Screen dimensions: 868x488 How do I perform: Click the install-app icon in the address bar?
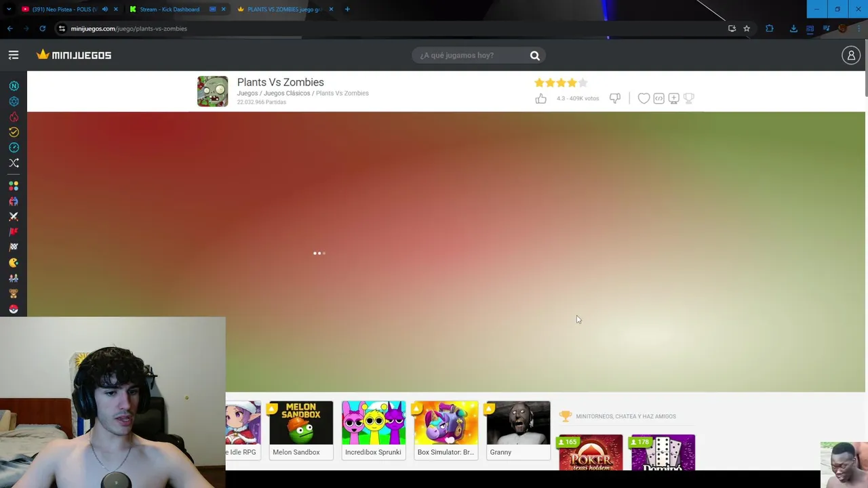click(732, 28)
